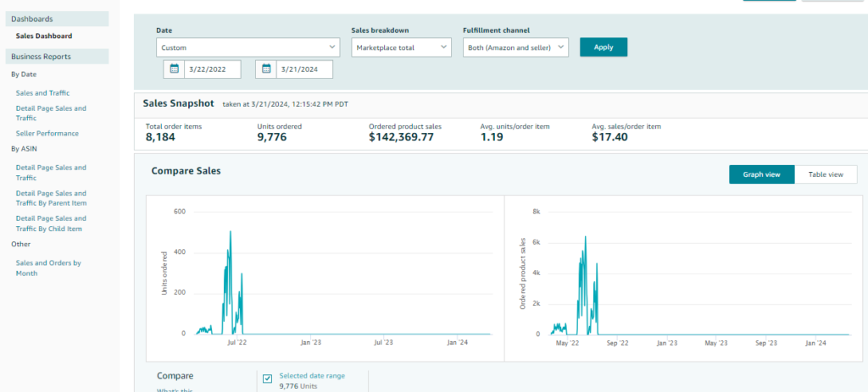Open the Sales and Traffic report

42,93
